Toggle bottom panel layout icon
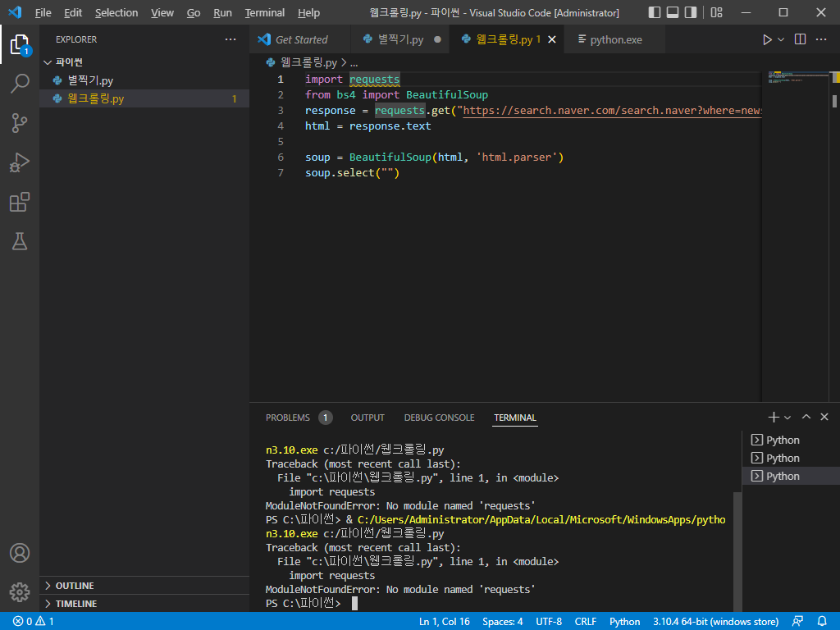Image resolution: width=840 pixels, height=630 pixels. click(673, 12)
